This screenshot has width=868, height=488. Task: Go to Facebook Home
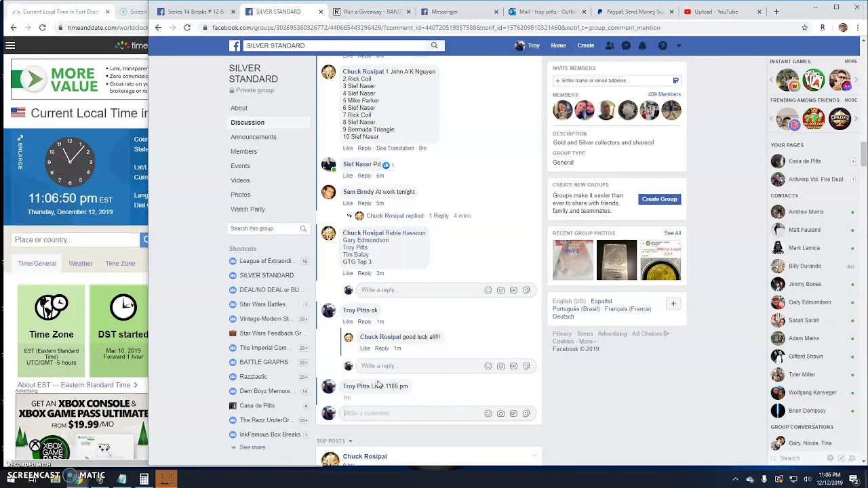pos(558,45)
